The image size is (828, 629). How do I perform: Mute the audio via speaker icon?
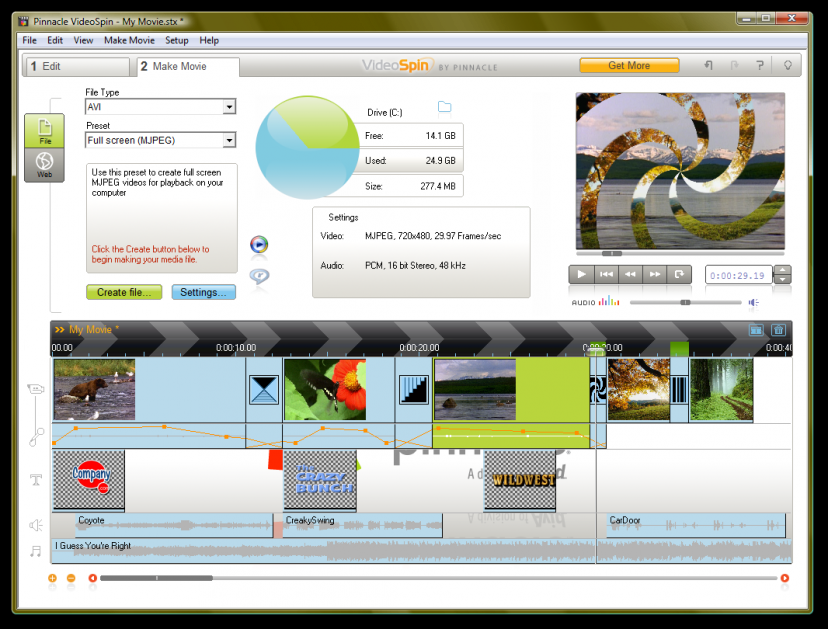[753, 302]
